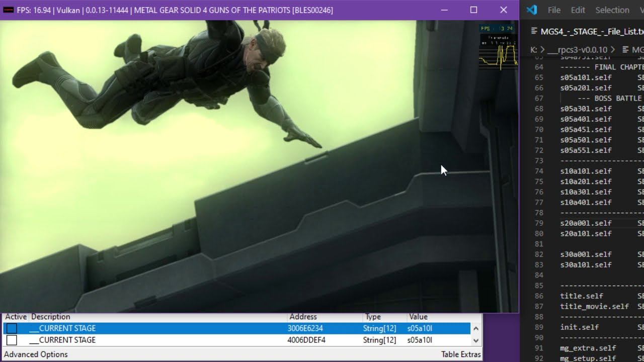The image size is (644, 362).
Task: Select address cell 3006E6234
Action: 305,328
